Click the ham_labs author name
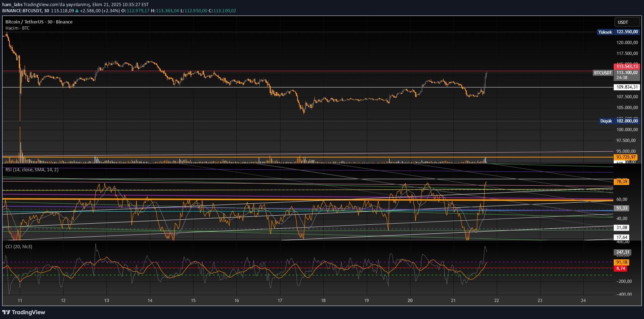The width and height of the screenshot is (644, 319). pos(12,5)
